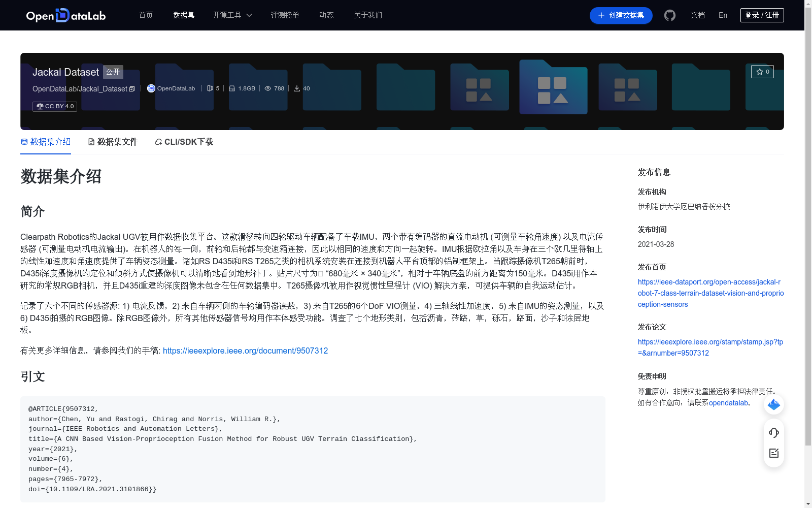Copy the OpenDataLab/Jackal_Dataset path icon
This screenshot has width=812, height=508.
(x=132, y=89)
